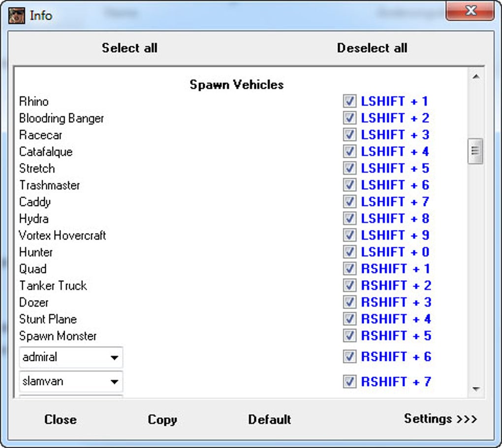This screenshot has height=448, width=502.
Task: Toggle the RSHIFT + 7 checkbox
Action: pos(349,382)
